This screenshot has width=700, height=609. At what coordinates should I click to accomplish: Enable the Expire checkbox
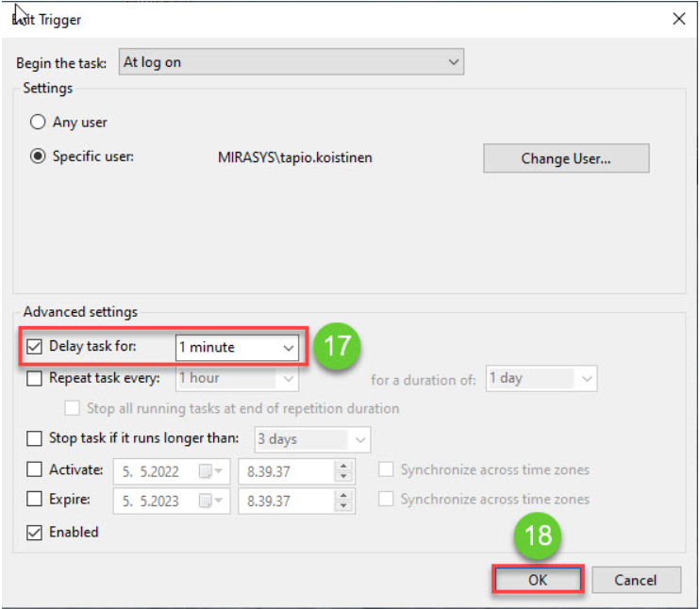tap(34, 500)
